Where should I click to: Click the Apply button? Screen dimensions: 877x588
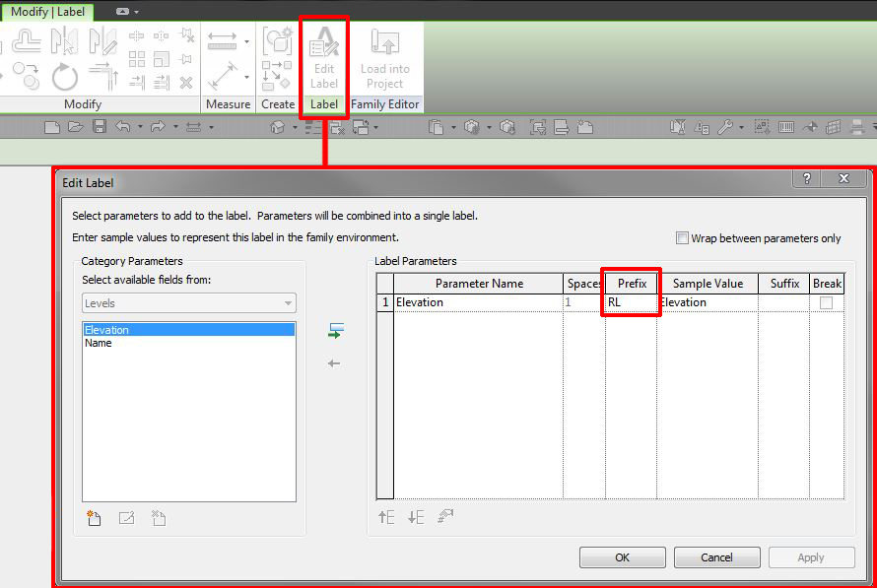(x=811, y=556)
